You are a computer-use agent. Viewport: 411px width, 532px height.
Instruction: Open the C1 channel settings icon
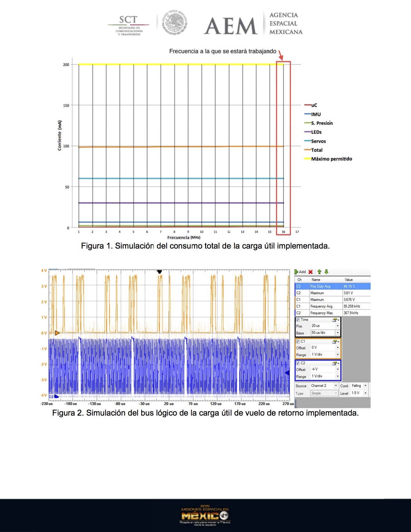tap(336, 341)
